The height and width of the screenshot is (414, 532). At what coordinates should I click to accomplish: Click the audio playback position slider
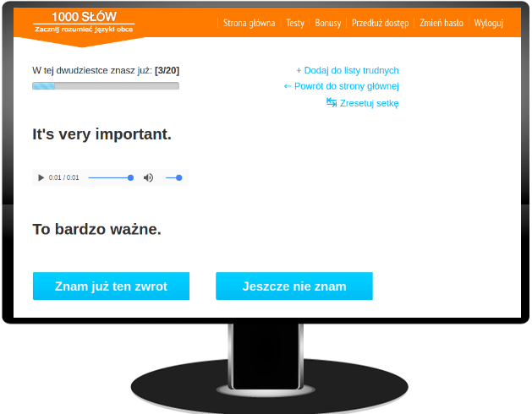coord(110,177)
